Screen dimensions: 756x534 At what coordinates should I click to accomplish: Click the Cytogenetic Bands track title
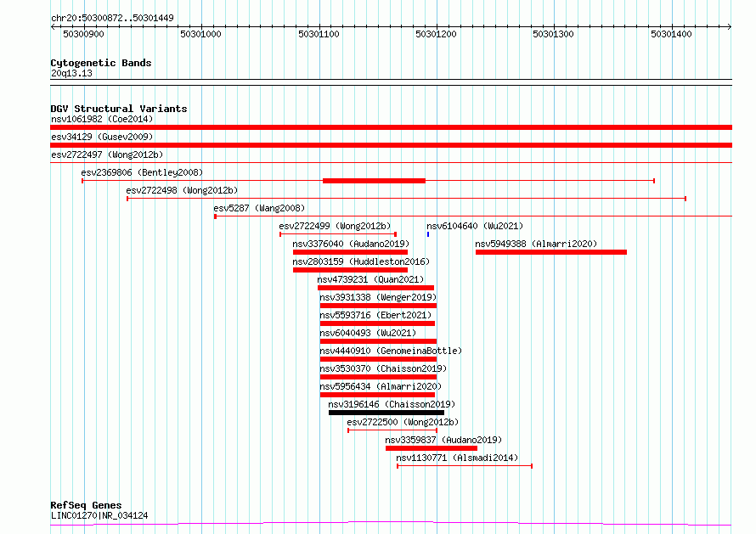(101, 63)
